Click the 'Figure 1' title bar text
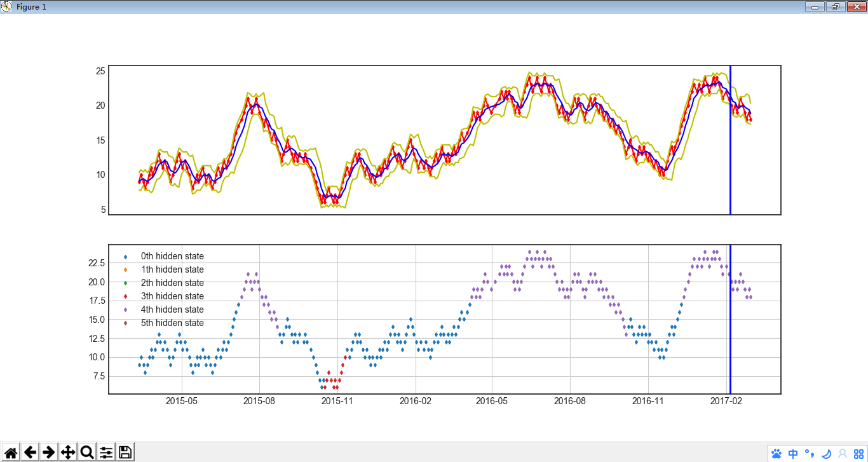 coord(31,6)
